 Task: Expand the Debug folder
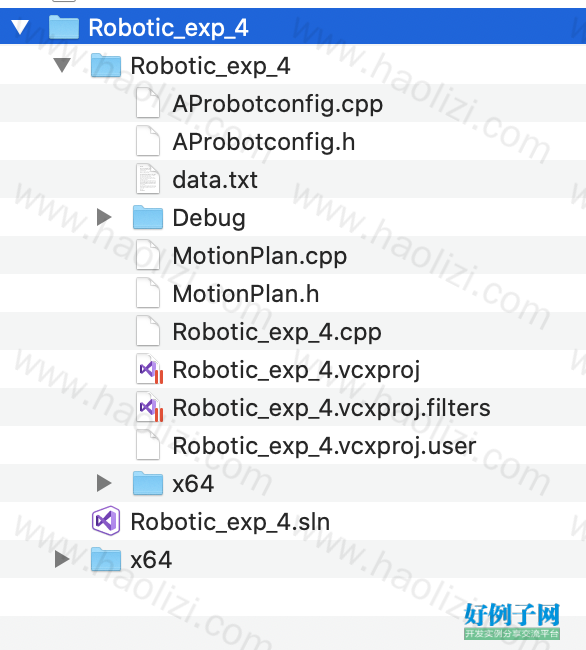[104, 217]
